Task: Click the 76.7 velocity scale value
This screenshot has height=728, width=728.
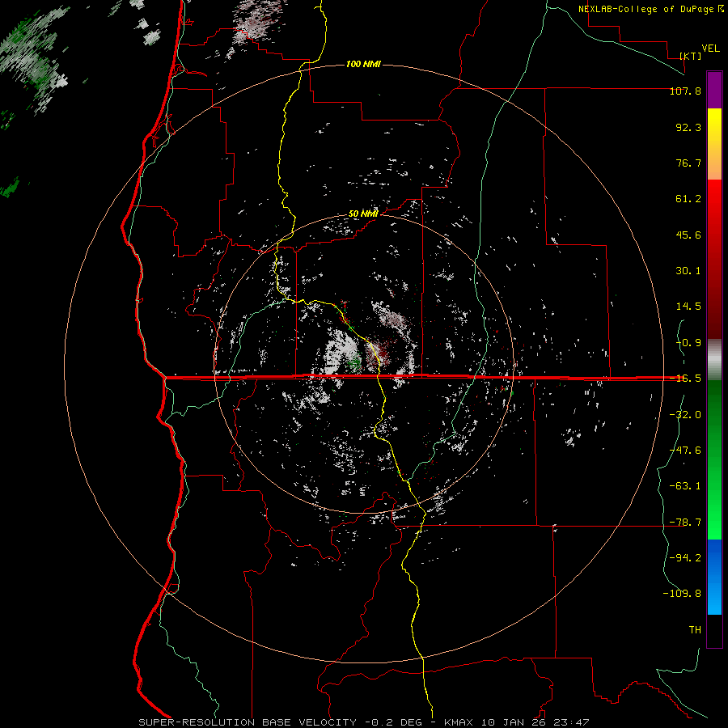Action: pos(688,163)
